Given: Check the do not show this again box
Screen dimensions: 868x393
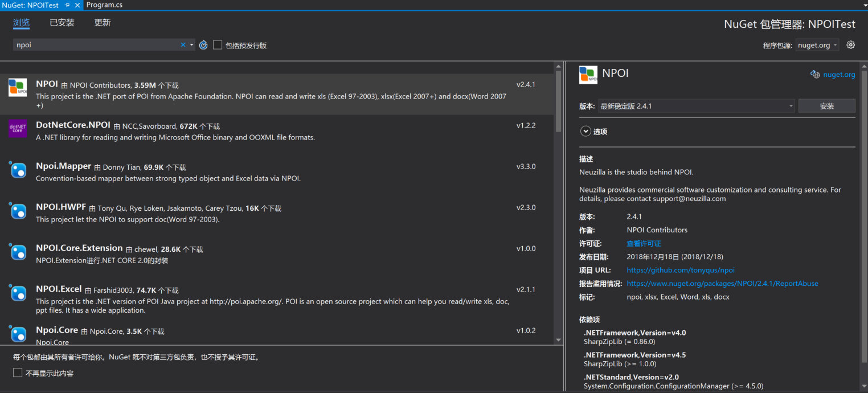Looking at the screenshot, I should pos(18,373).
